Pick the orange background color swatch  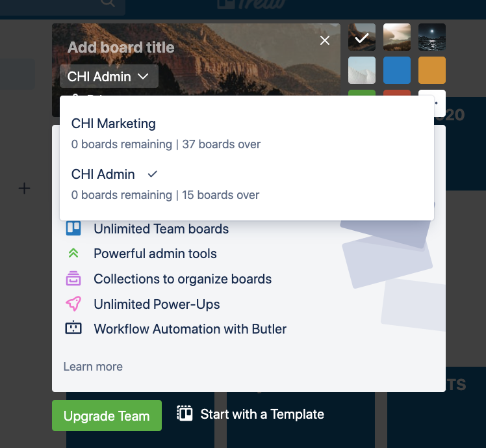(x=432, y=70)
